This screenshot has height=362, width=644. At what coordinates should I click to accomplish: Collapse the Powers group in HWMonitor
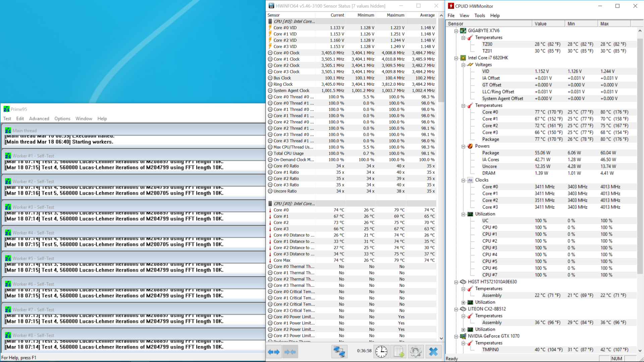463,146
